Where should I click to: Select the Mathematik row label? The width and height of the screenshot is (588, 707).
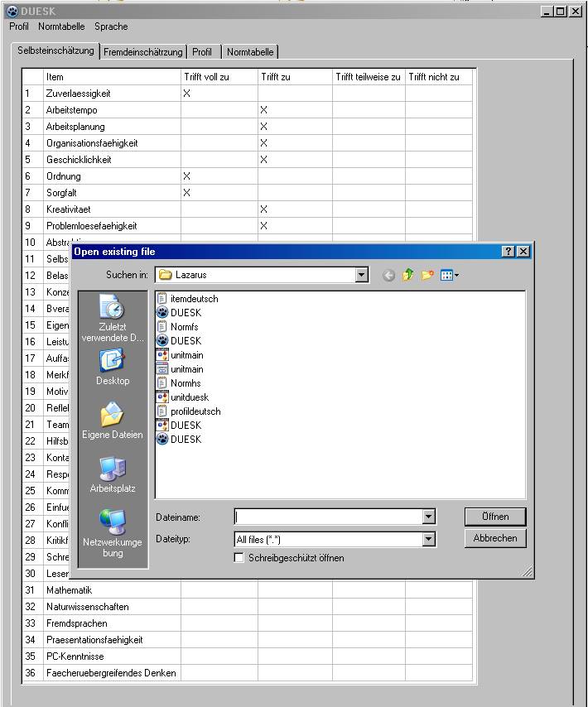[69, 590]
